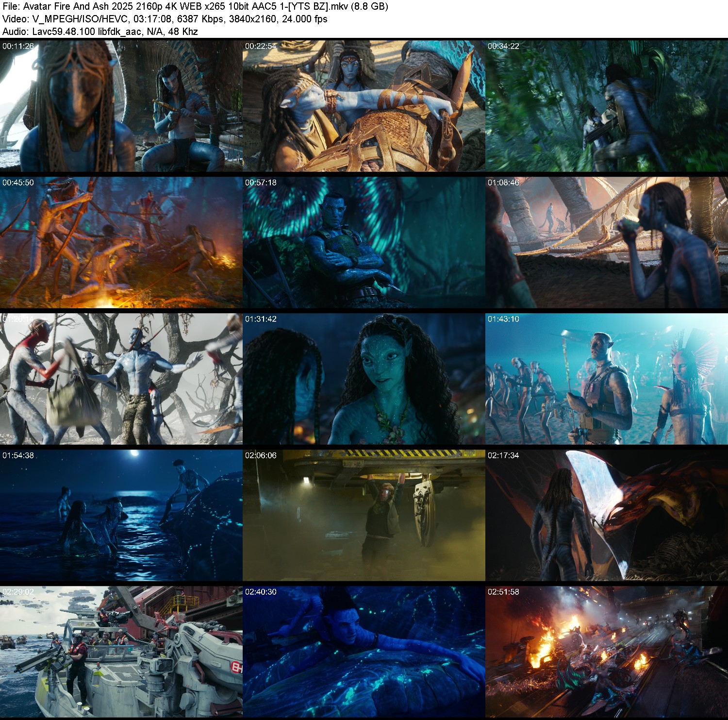Click the timestamp label 00:57:18

261,183
